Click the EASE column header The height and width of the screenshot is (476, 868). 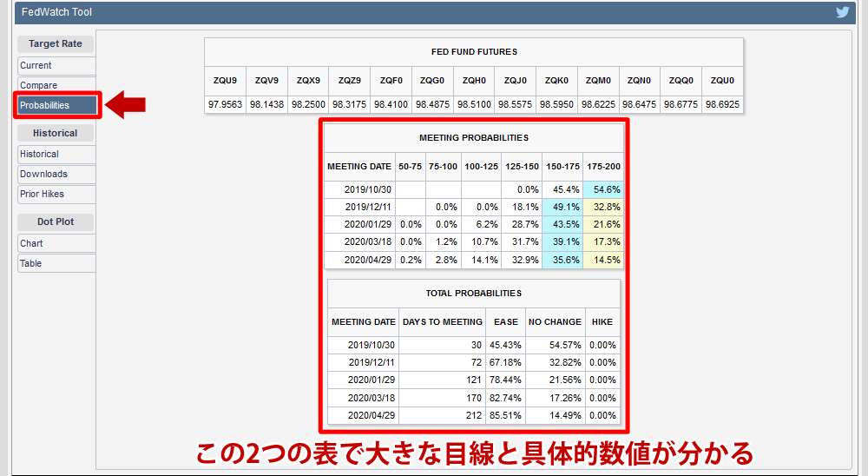point(505,322)
